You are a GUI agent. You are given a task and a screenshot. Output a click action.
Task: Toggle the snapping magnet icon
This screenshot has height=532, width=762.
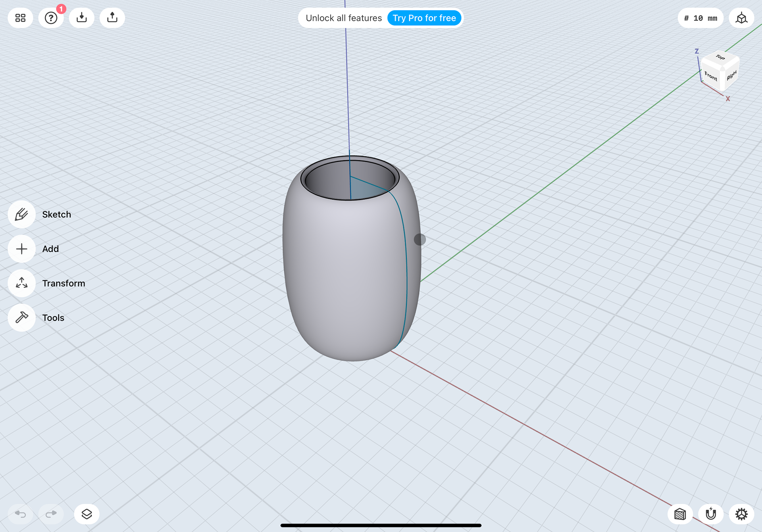point(711,514)
